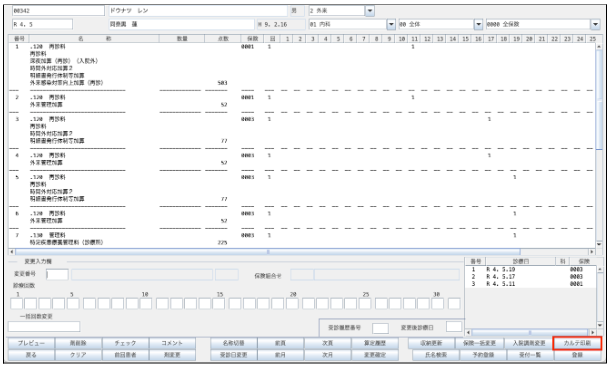609x366 pixels.
Task: Click the day 25 診療回数 box
Action: [x=365, y=303]
